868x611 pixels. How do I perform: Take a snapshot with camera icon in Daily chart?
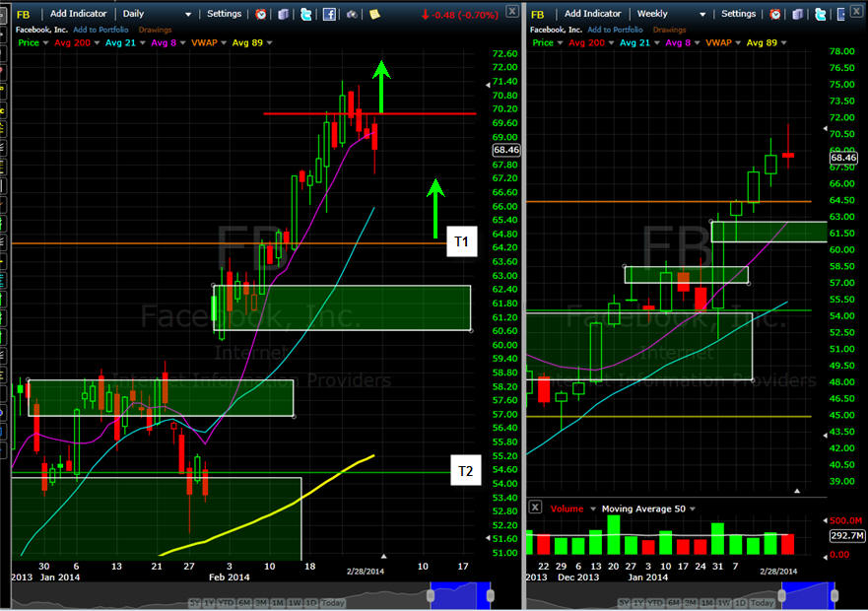coord(352,14)
